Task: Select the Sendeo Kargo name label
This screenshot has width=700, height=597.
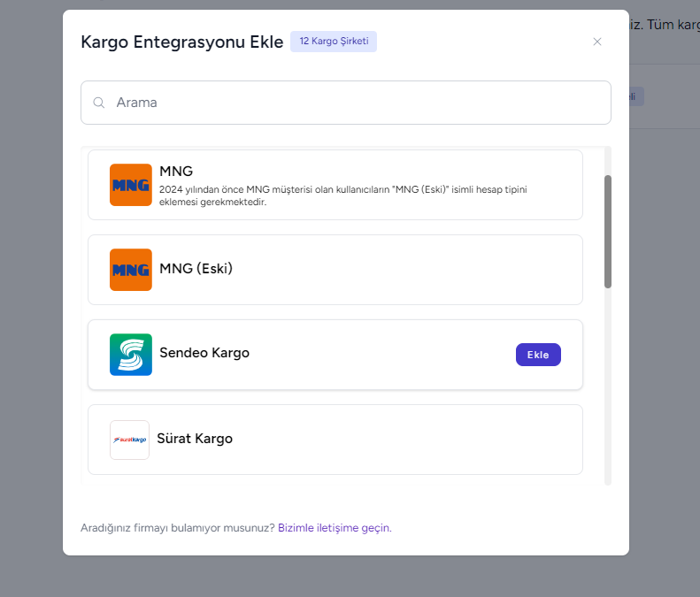Action: click(x=204, y=353)
